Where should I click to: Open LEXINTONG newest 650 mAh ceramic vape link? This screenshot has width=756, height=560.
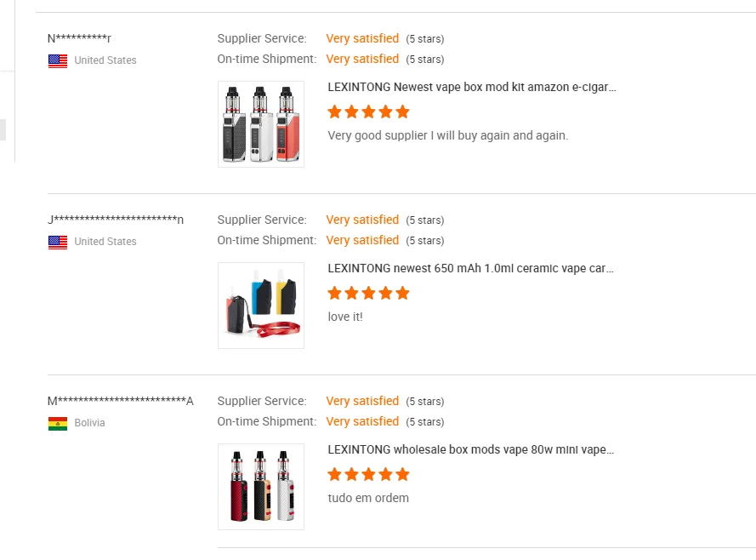point(470,268)
